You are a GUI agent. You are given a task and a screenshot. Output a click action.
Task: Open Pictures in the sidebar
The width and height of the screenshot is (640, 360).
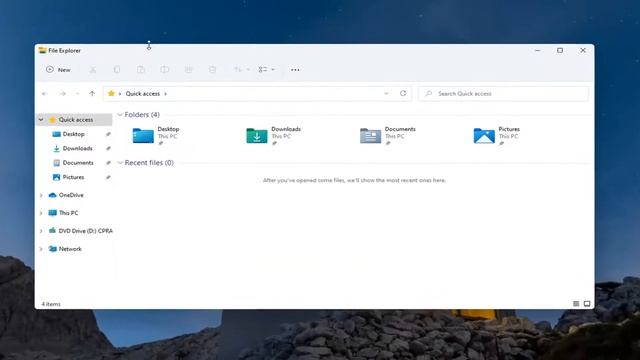click(73, 177)
